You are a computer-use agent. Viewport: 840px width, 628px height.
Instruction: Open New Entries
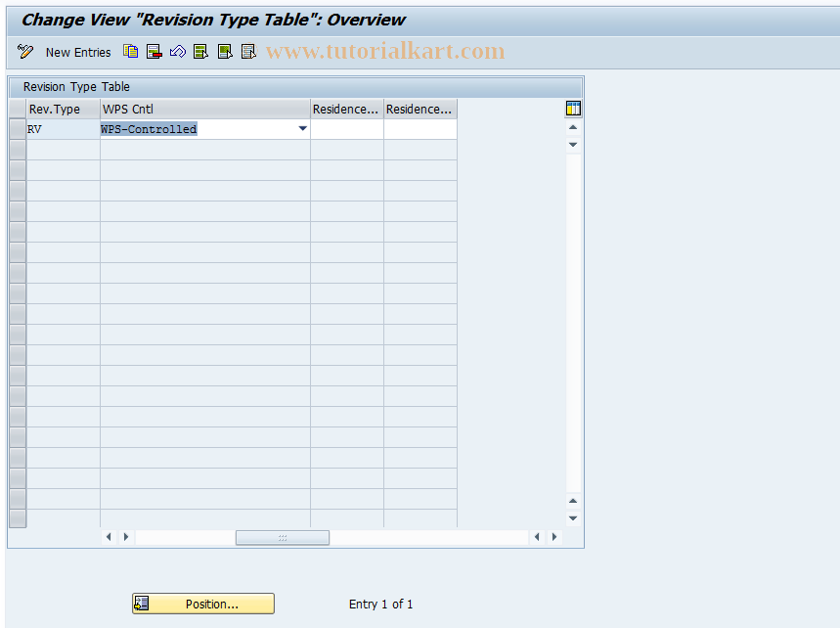click(78, 53)
